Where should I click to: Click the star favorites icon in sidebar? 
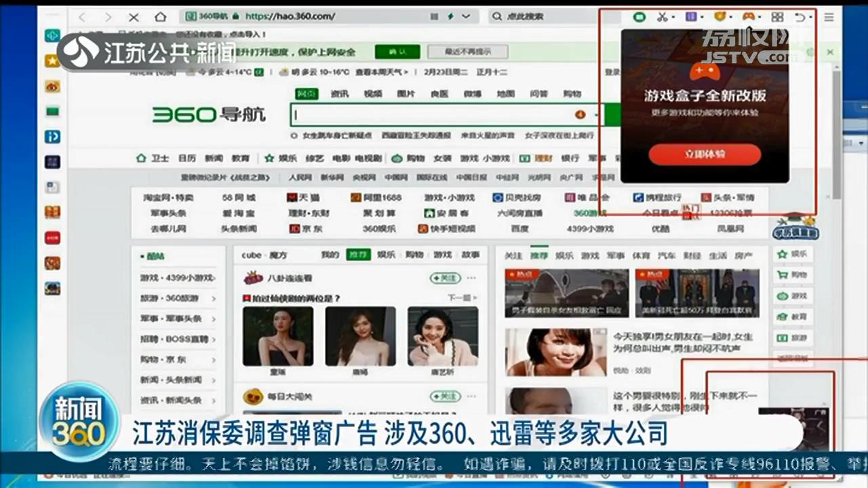tap(52, 61)
